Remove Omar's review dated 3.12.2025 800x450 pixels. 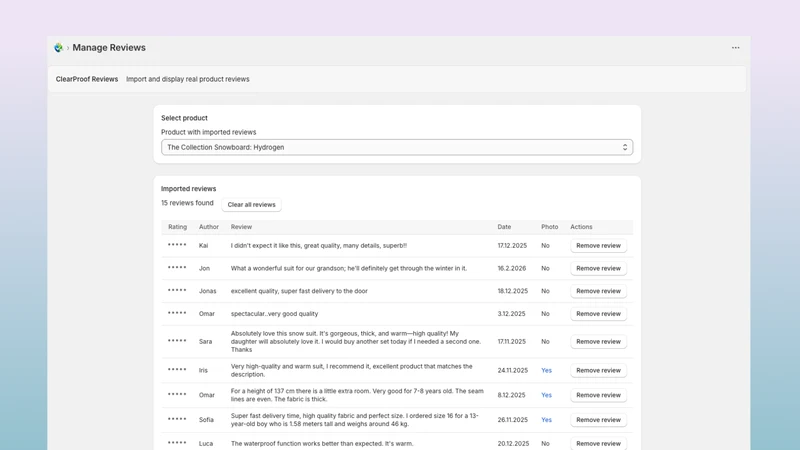pos(598,314)
